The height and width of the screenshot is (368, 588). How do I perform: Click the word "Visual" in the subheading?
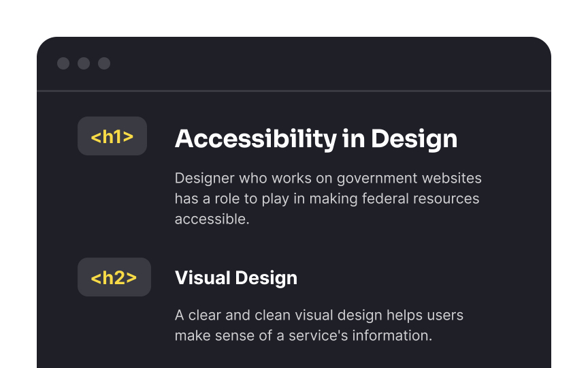[203, 278]
